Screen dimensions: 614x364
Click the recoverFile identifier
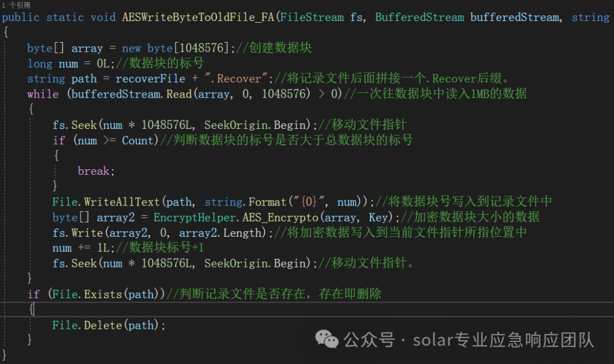click(x=150, y=78)
